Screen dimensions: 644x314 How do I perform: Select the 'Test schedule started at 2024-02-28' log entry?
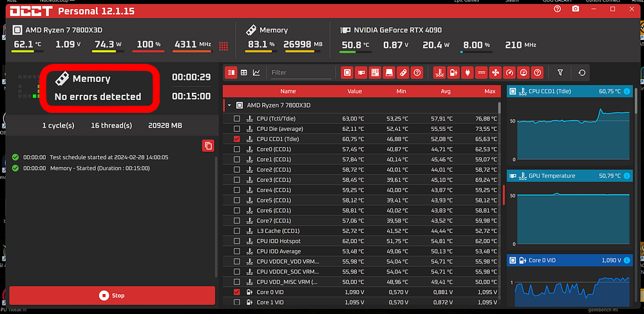[109, 157]
